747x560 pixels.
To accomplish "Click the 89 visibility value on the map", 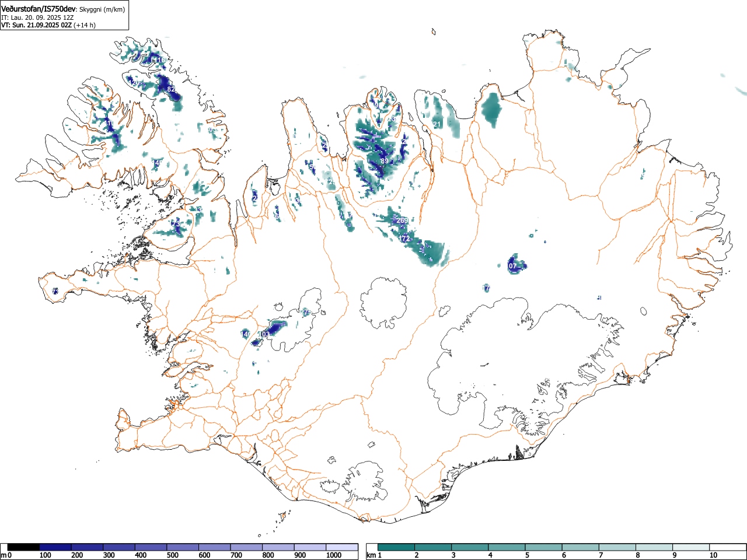I will pyautogui.click(x=384, y=161).
